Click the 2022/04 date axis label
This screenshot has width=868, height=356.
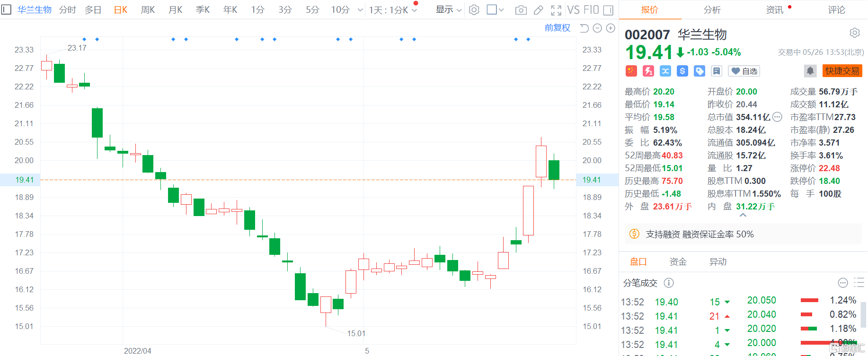(x=137, y=351)
